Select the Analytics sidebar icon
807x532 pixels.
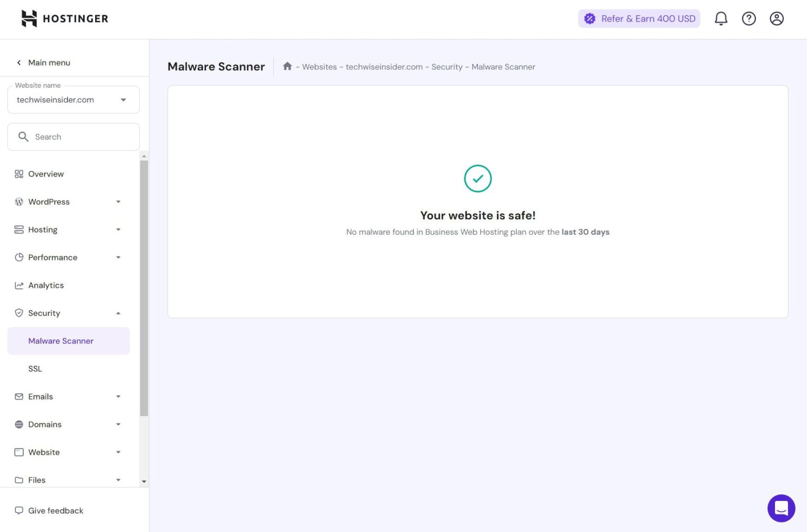pyautogui.click(x=19, y=285)
